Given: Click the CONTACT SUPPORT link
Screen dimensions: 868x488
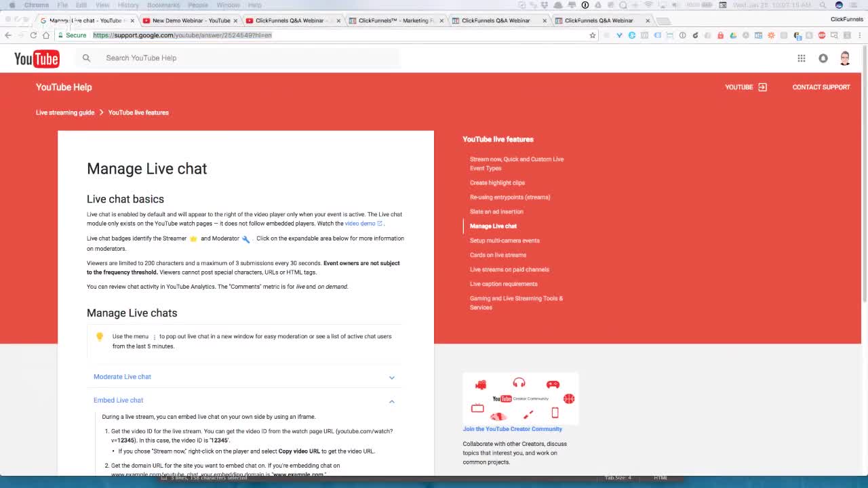Looking at the screenshot, I should (821, 87).
